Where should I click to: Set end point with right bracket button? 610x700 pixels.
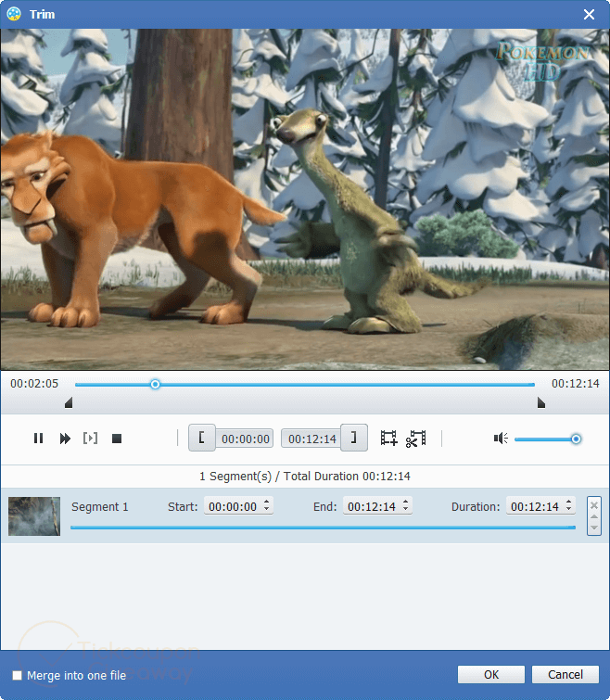point(354,438)
